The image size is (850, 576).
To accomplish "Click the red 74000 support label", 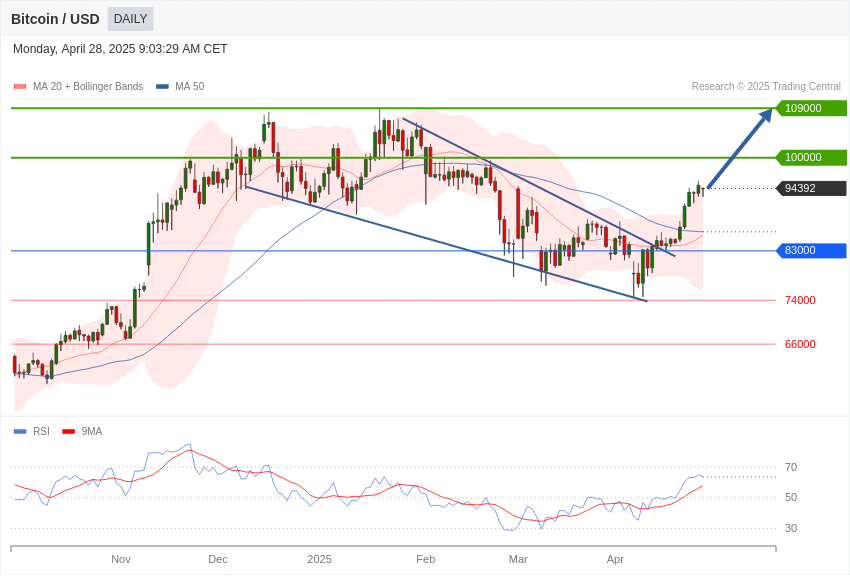I will 800,300.
